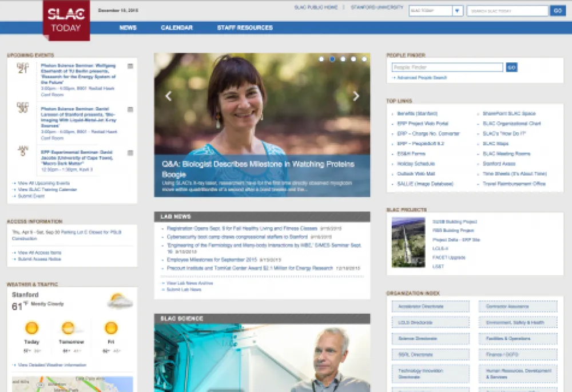Select the third carousel indicator dot
Viewport: 572px width, 392px height.
pos(343,59)
